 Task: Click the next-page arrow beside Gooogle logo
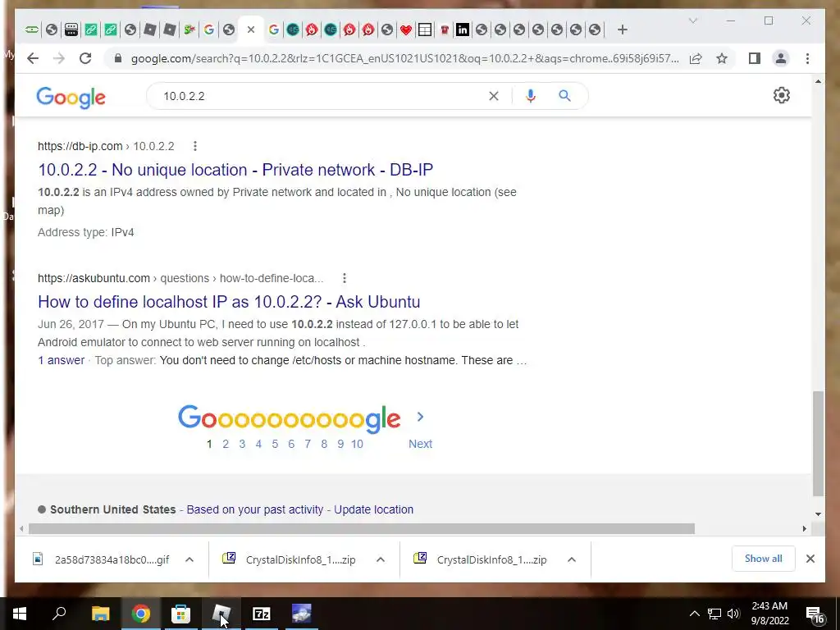[420, 417]
